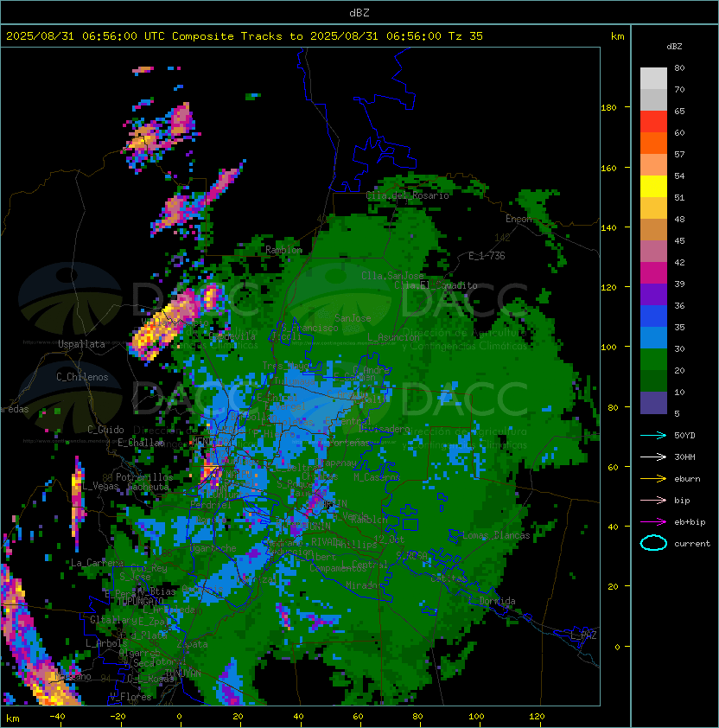Select the bright yellow 51–54 dBZ swatch

(x=653, y=186)
